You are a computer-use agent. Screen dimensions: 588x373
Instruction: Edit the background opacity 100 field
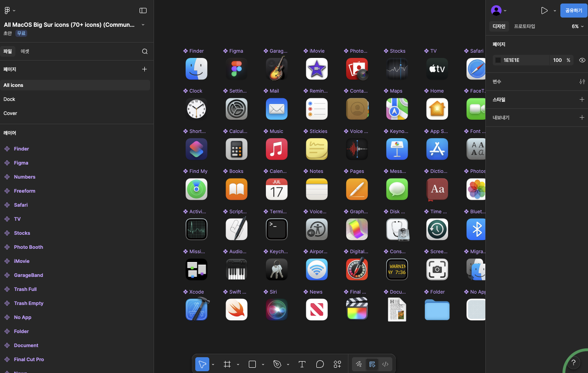coord(557,60)
